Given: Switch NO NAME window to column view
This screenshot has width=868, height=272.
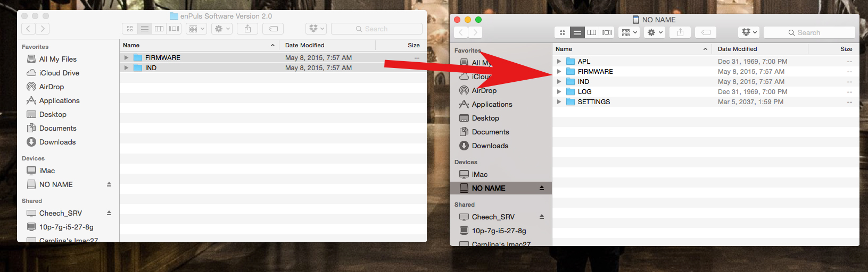Looking at the screenshot, I should coord(592,32).
